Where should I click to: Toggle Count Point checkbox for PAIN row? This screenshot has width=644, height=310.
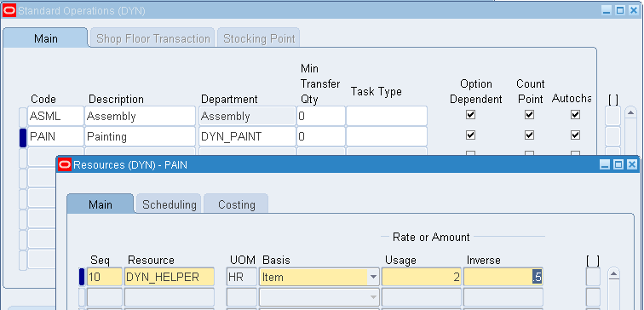click(529, 135)
